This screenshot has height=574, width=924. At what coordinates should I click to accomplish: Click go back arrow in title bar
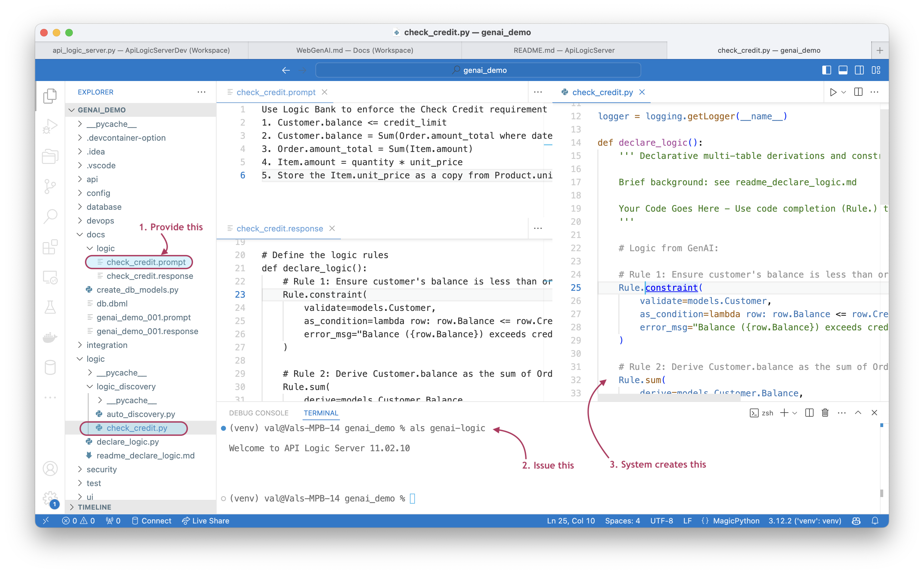[x=286, y=70]
